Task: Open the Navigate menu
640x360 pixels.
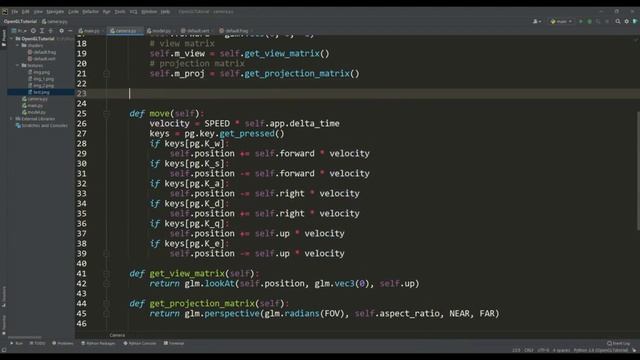Action: coord(55,11)
